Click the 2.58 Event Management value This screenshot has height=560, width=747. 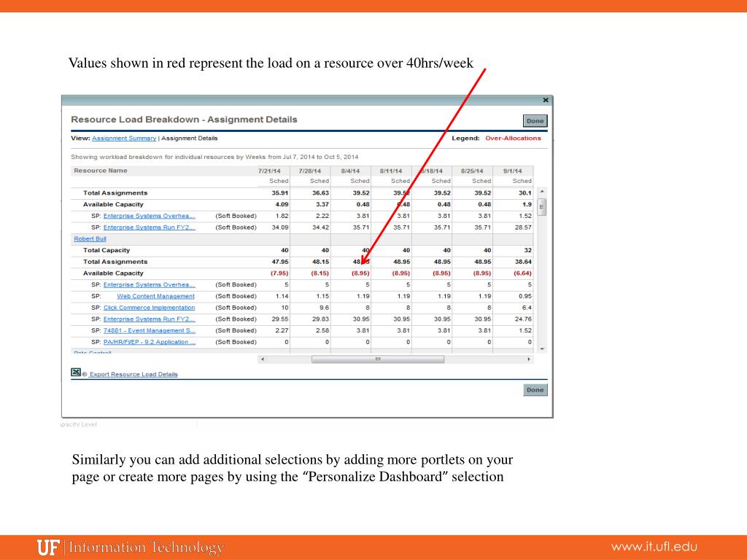click(x=322, y=330)
